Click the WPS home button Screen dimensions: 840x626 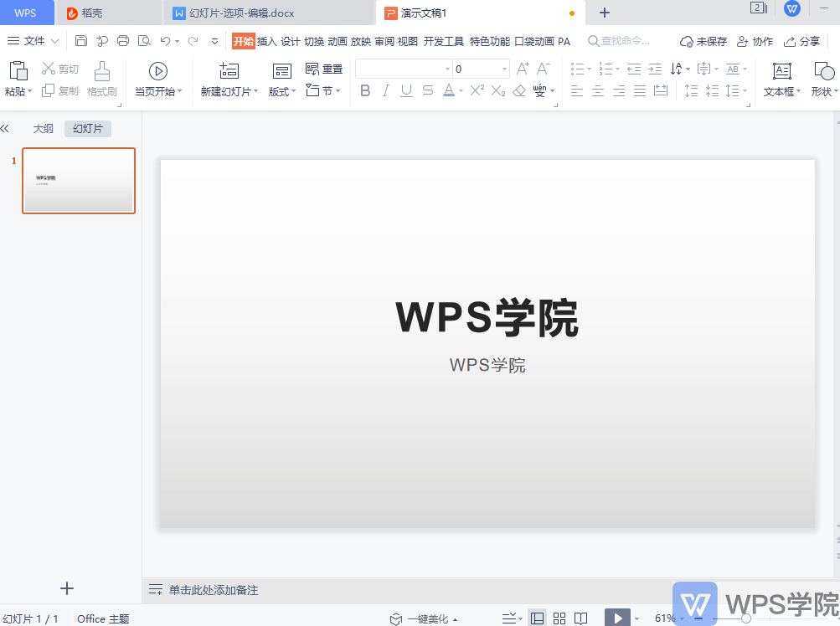25,13
